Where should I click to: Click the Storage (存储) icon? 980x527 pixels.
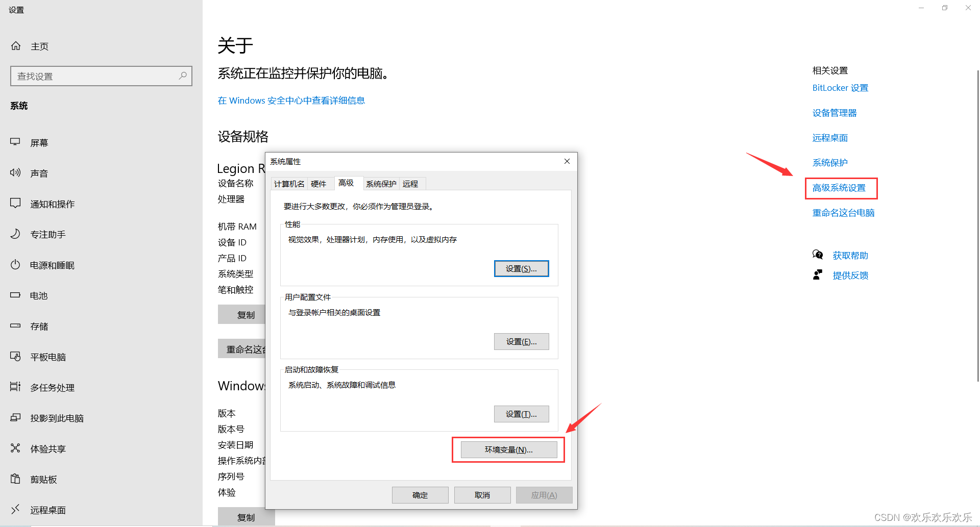[x=15, y=326]
